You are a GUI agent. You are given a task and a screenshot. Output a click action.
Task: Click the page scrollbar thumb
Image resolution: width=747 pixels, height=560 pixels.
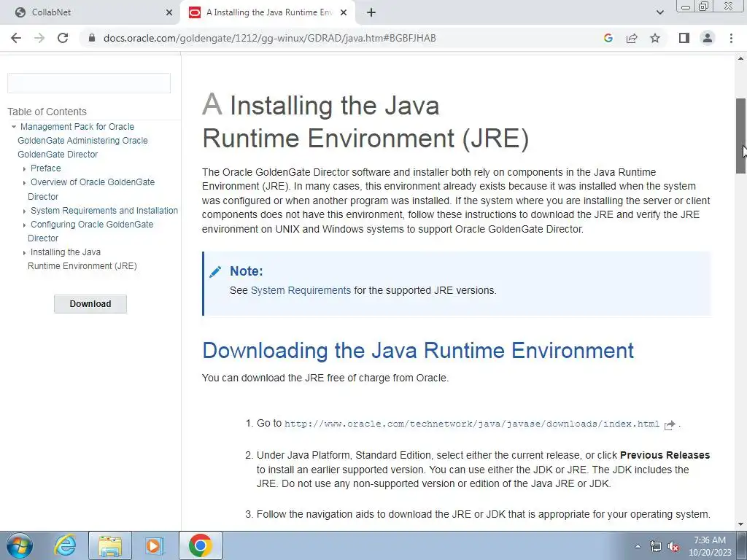[x=740, y=136]
